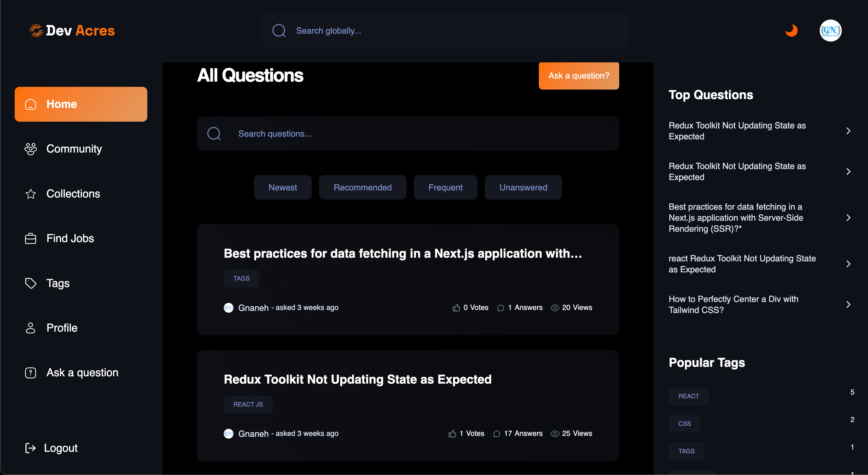The image size is (868, 475).
Task: Click the Community people icon in sidebar
Action: (31, 149)
